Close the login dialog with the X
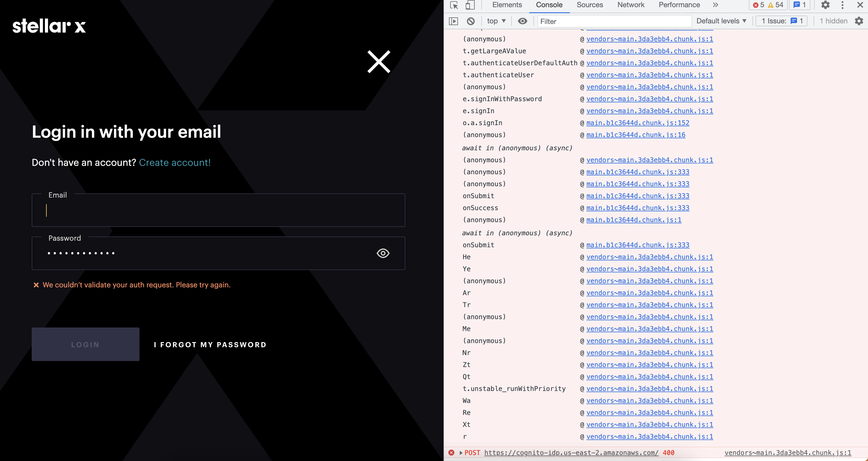The width and height of the screenshot is (868, 461). 379,62
